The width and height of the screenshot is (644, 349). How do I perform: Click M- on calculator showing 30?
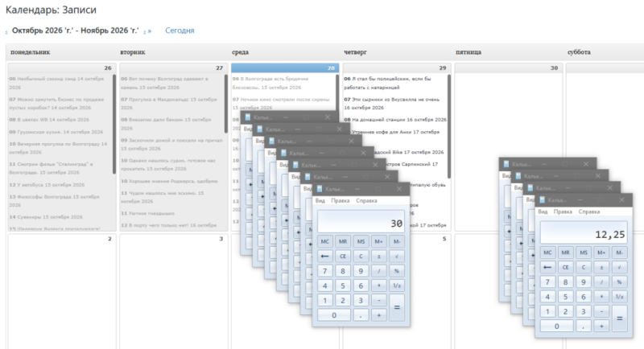pyautogui.click(x=397, y=241)
